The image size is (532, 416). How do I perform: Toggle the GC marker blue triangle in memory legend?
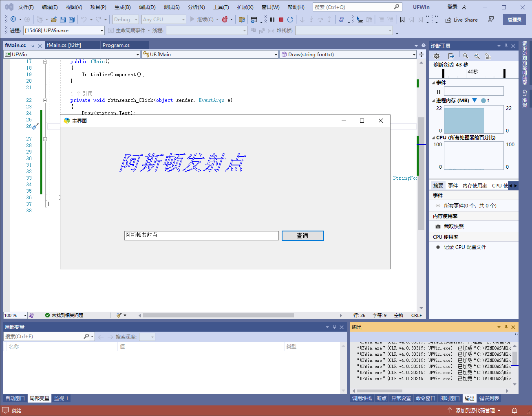[475, 100]
